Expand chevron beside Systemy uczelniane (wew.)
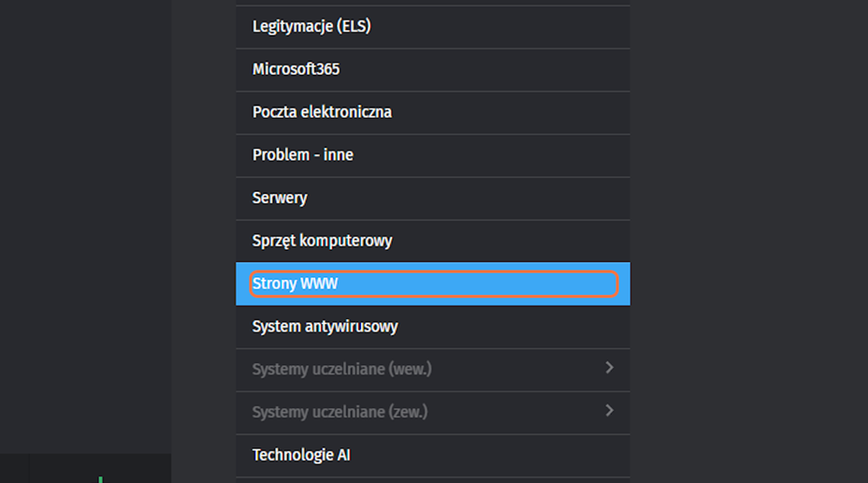Screen dimensions: 868x483 pos(609,369)
